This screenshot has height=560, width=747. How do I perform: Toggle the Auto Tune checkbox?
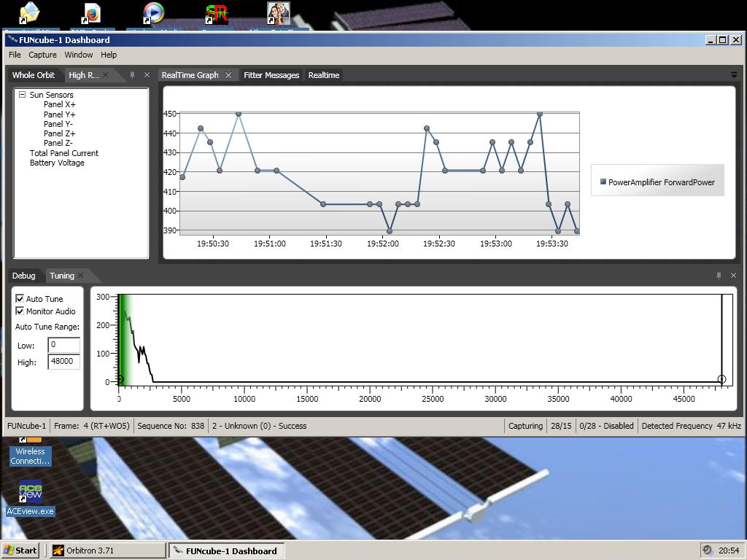20,298
